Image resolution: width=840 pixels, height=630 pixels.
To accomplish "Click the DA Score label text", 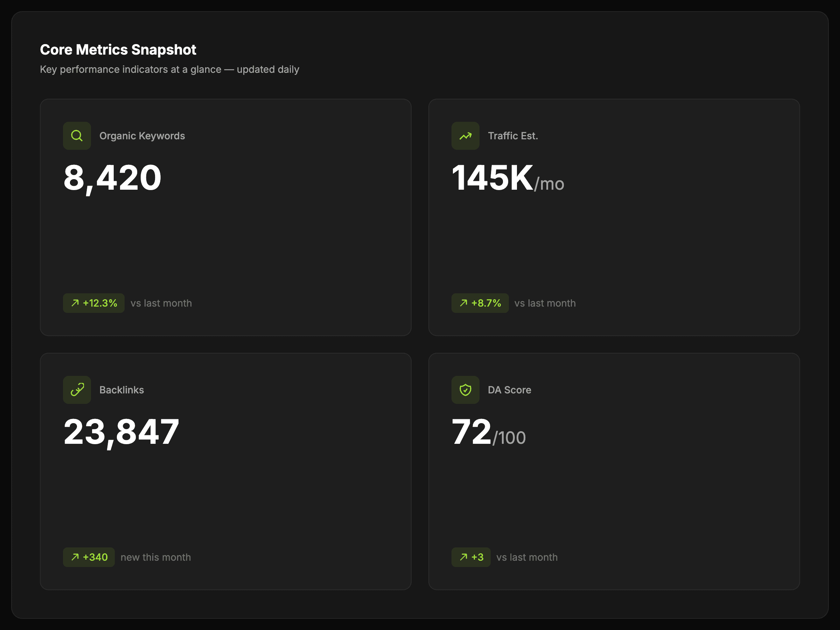I will tap(509, 390).
